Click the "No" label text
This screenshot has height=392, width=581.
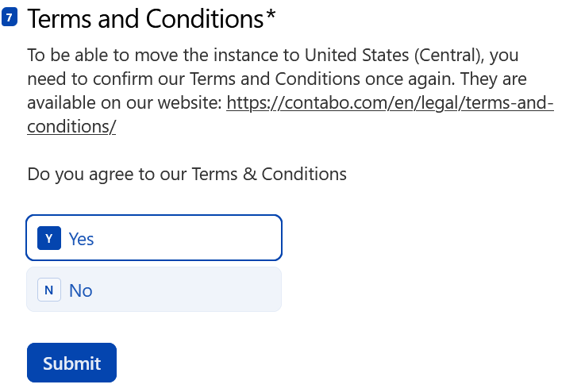tap(81, 291)
